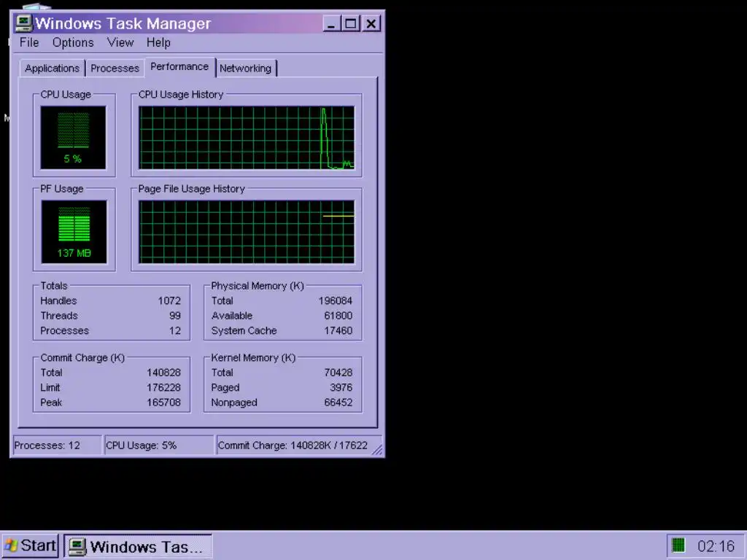Click the 'Peak' label in Commit Charge
This screenshot has height=560, width=747.
(x=51, y=402)
